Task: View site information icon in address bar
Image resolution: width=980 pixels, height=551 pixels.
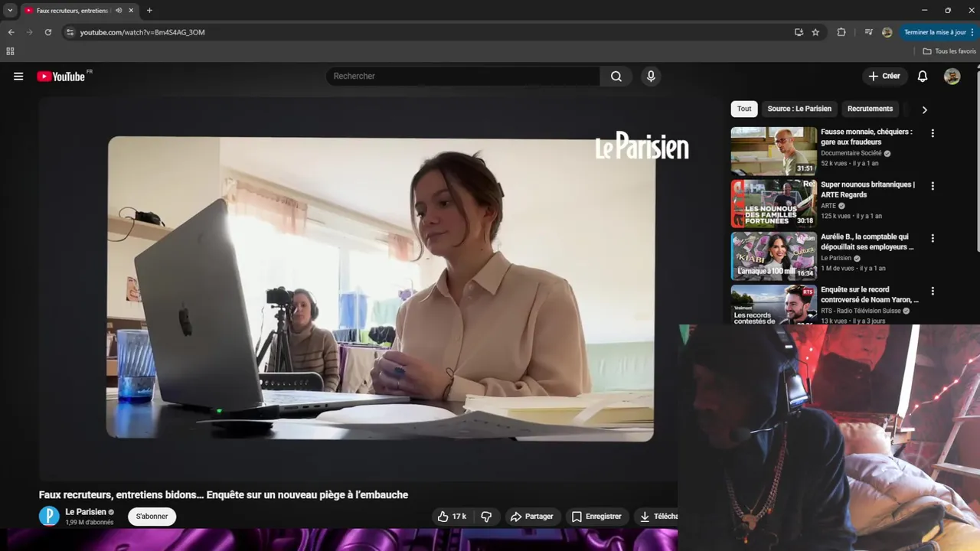Action: (70, 32)
